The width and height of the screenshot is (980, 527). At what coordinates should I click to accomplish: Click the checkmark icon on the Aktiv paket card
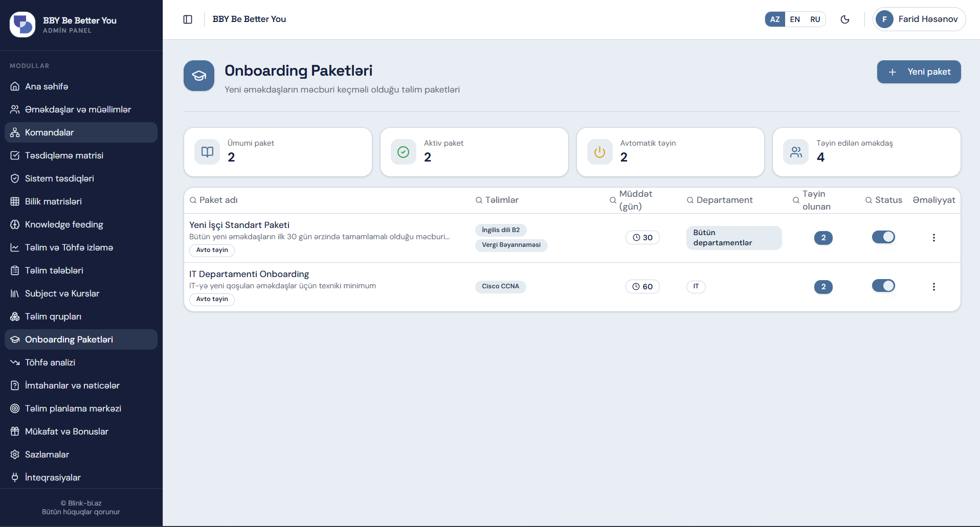(404, 152)
